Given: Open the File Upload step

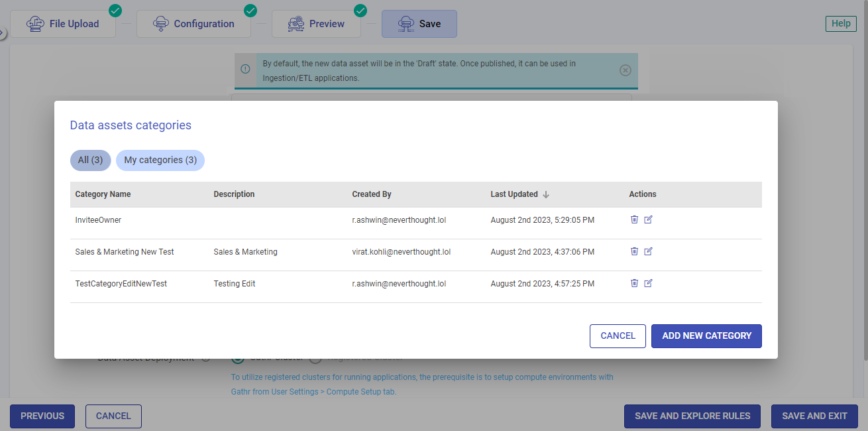Looking at the screenshot, I should point(62,23).
